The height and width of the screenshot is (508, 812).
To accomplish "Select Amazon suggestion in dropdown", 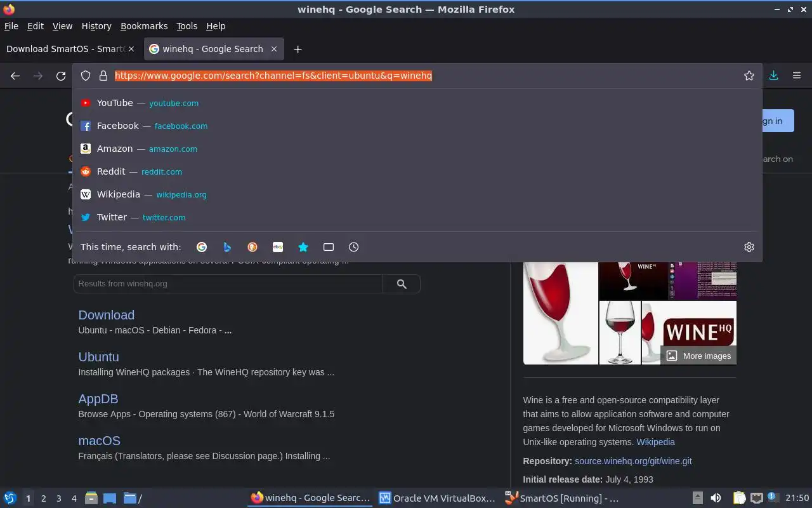I will (x=417, y=149).
